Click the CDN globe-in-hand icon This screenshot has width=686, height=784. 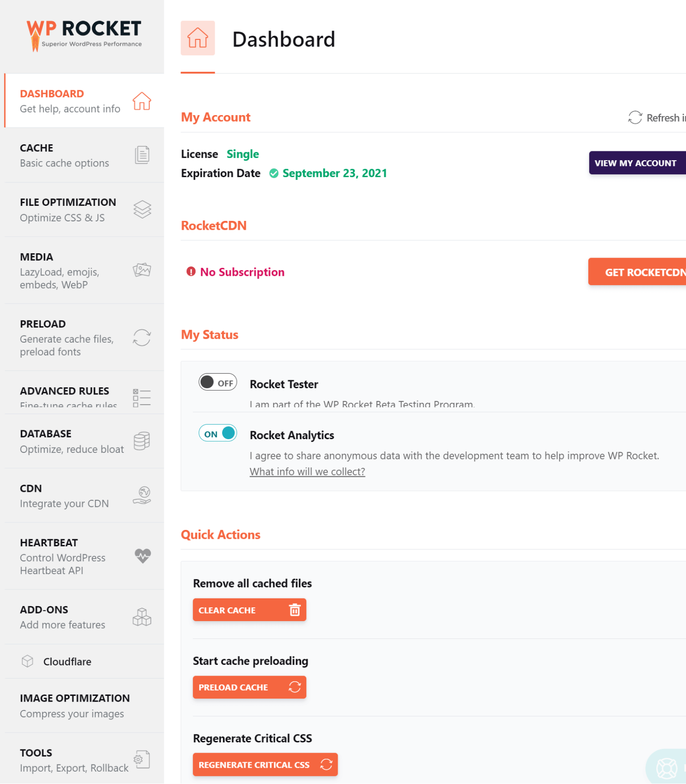[142, 495]
